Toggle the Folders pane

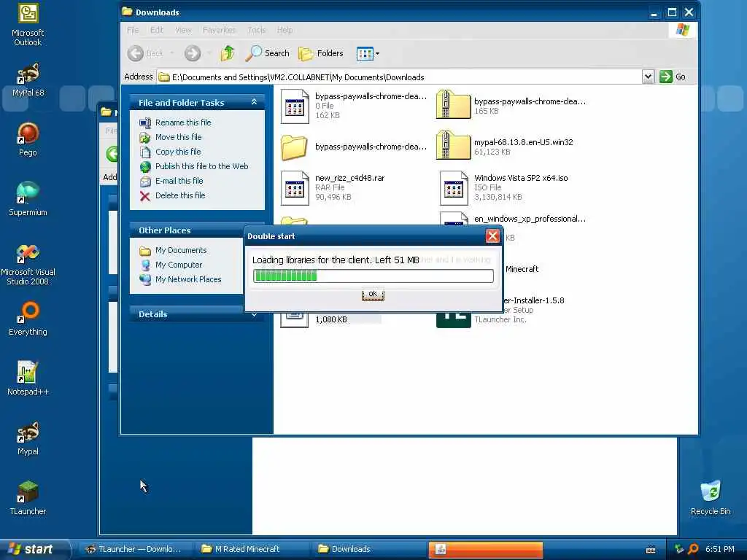[321, 53]
